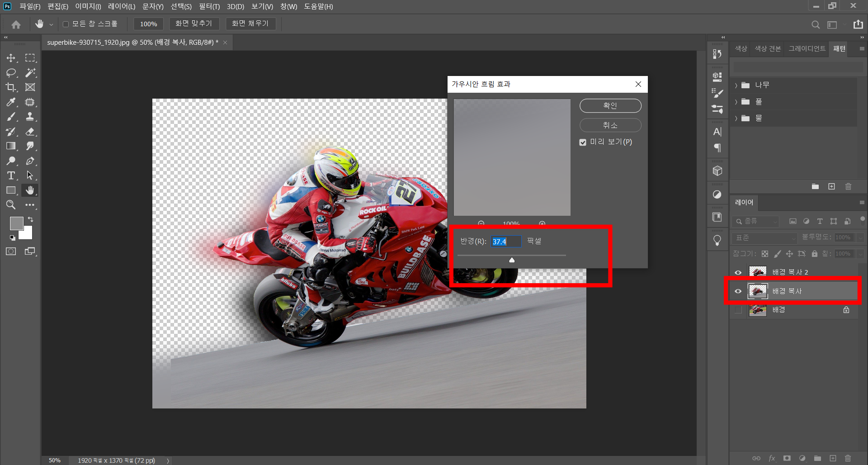Open the Edit Toolbar three-dots menu
The image size is (868, 465).
point(30,205)
